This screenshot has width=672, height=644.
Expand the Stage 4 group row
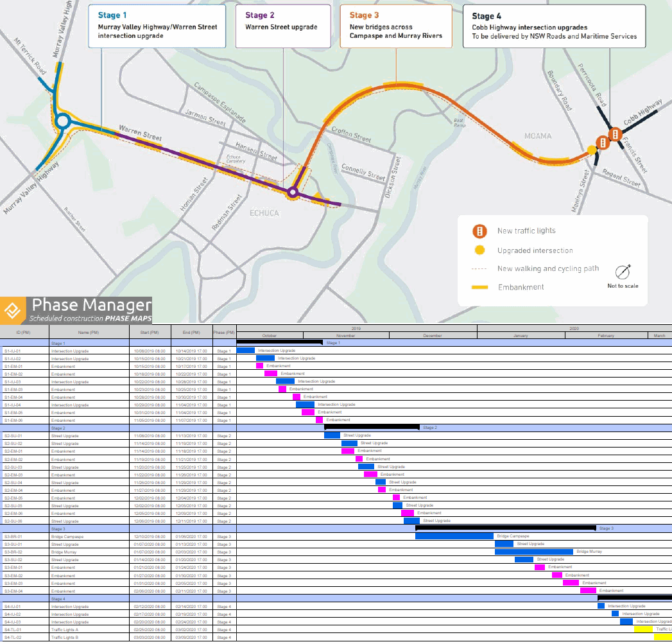click(x=58, y=598)
